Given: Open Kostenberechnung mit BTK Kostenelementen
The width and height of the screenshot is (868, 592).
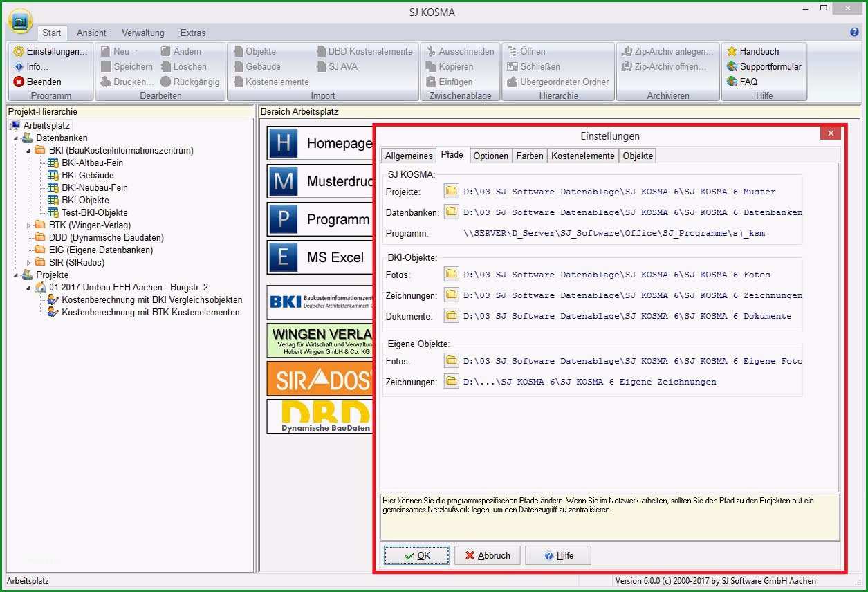Looking at the screenshot, I should [151, 312].
